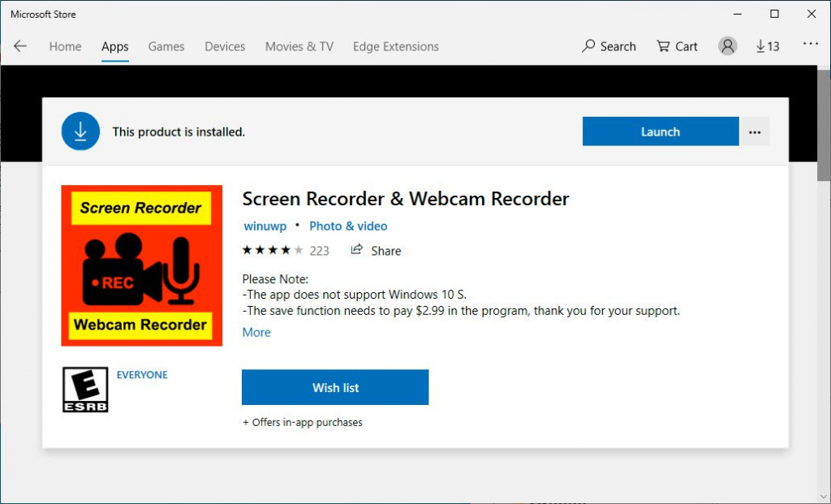Click the Search magnifier button

[609, 46]
